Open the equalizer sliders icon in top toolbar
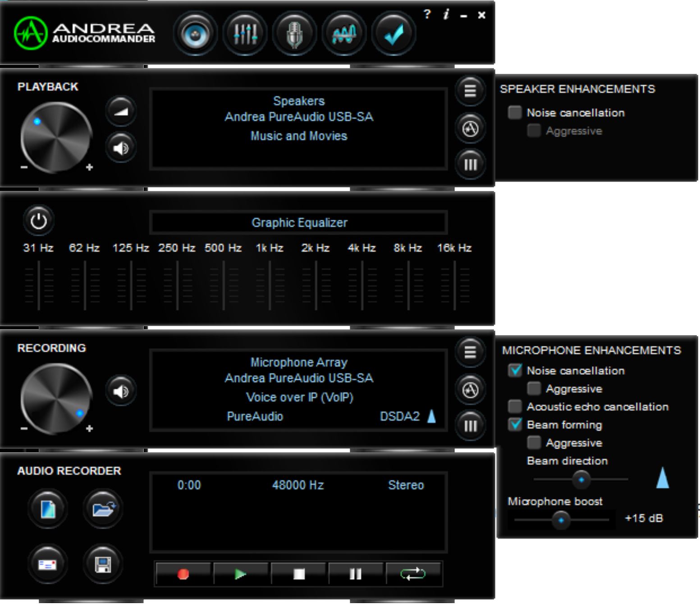The image size is (700, 604). tap(245, 34)
